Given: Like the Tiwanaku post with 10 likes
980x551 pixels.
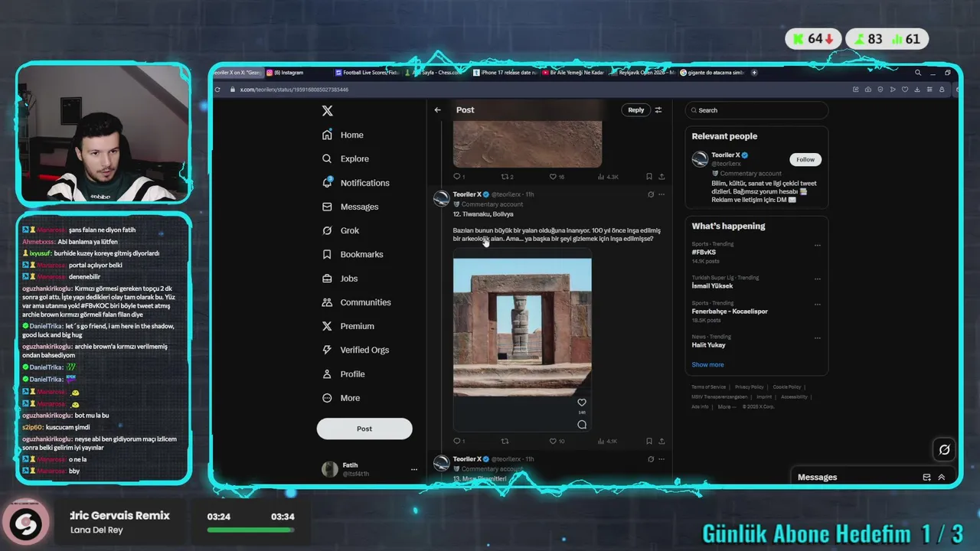Looking at the screenshot, I should (557, 441).
